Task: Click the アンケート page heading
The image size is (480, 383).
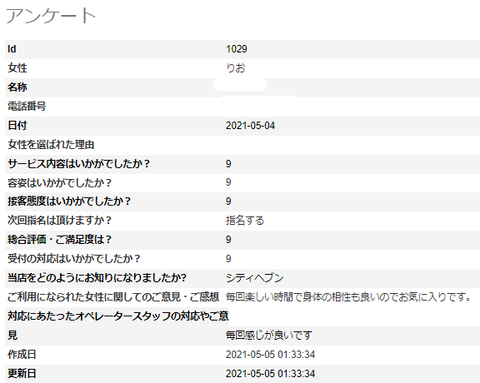Action: [51, 16]
